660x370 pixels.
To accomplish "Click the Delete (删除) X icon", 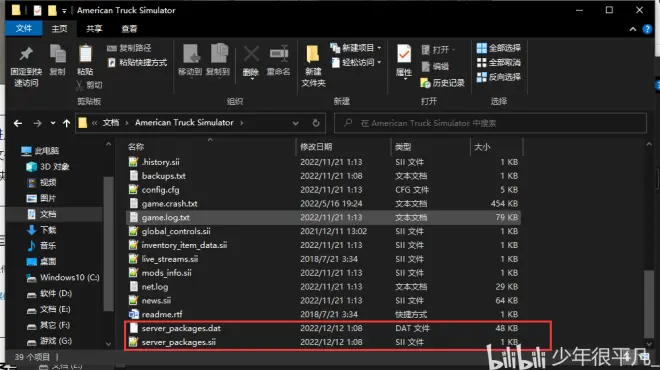I will (251, 54).
